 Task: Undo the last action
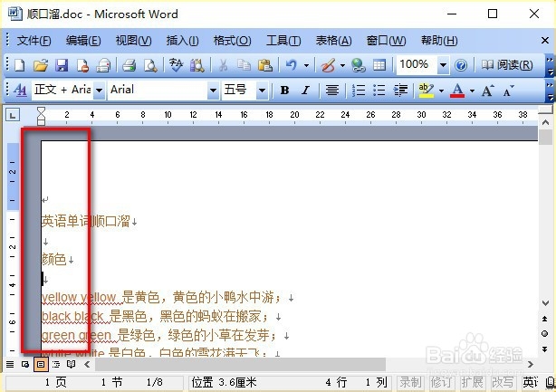[x=291, y=65]
